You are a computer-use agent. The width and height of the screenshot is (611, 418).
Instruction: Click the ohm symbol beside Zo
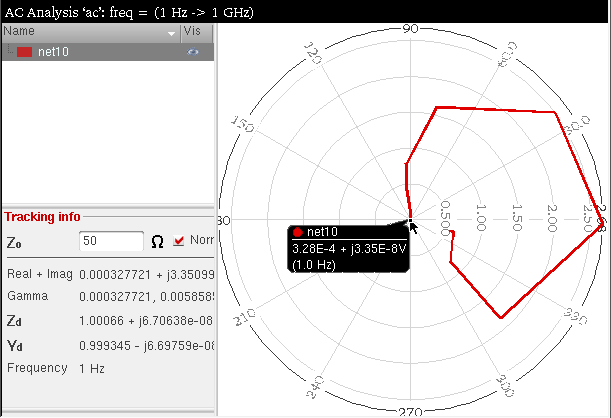(157, 241)
